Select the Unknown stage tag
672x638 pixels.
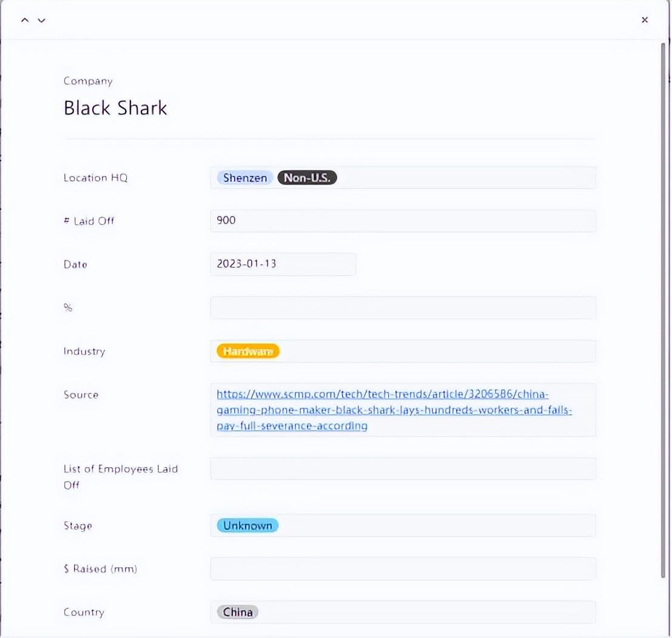247,526
